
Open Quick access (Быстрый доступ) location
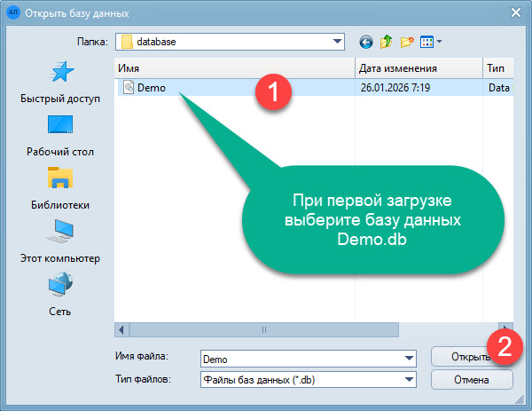tap(60, 83)
